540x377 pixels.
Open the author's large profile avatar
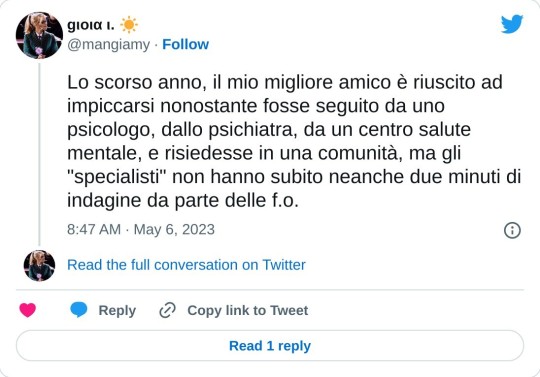coord(39,35)
